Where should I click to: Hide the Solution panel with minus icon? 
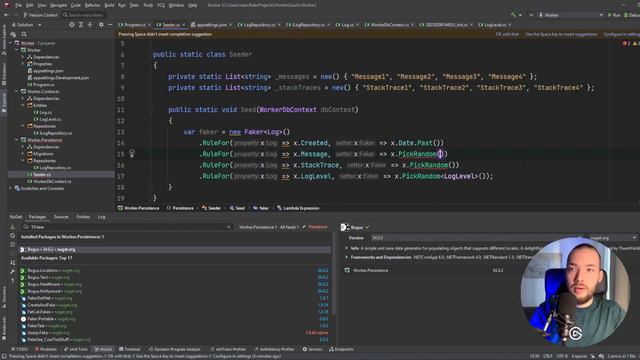[110, 25]
